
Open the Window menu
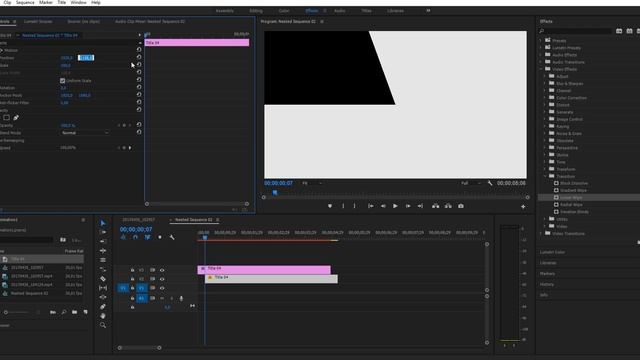point(78,2)
